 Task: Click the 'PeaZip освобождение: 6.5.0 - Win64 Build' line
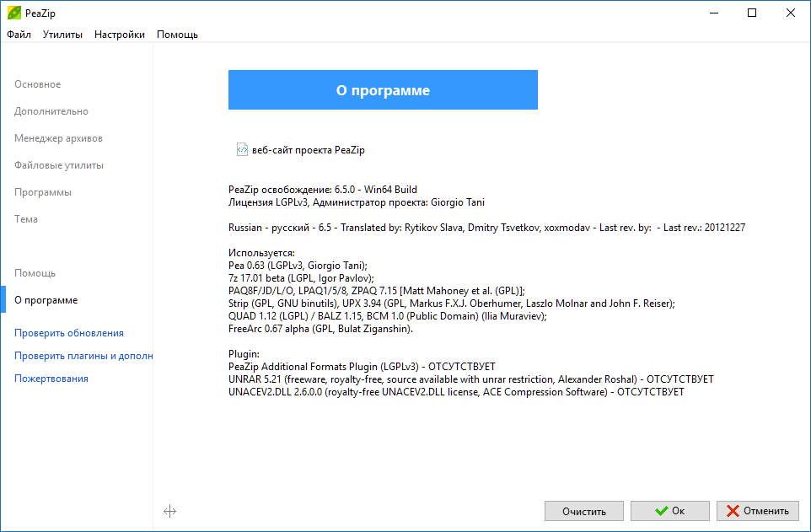pos(323,190)
